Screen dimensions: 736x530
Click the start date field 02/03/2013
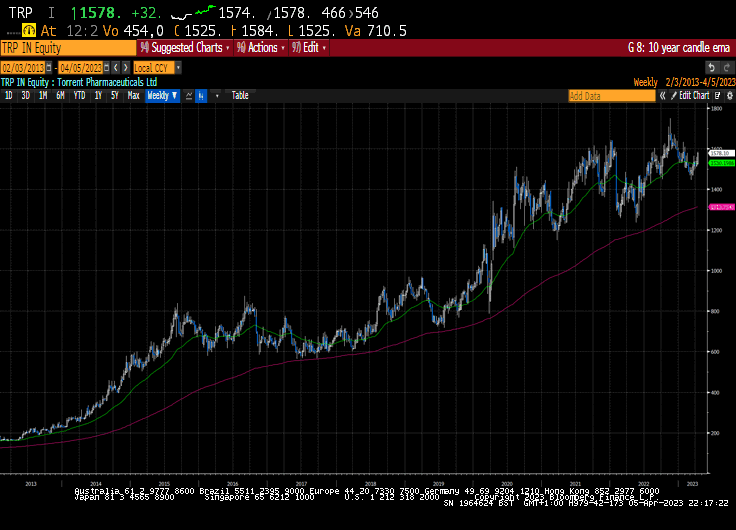[x=23, y=68]
